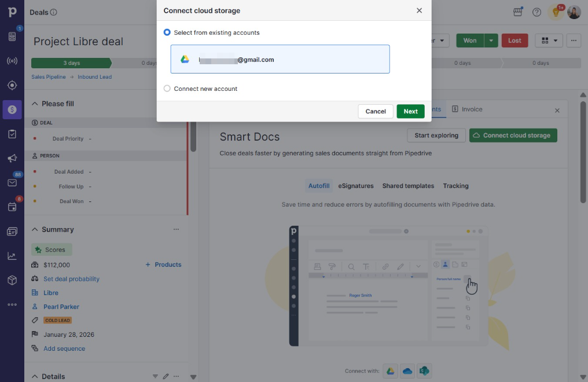The height and width of the screenshot is (382, 588).
Task: Open the Leads inbox sidebar icon
Action: click(12, 36)
